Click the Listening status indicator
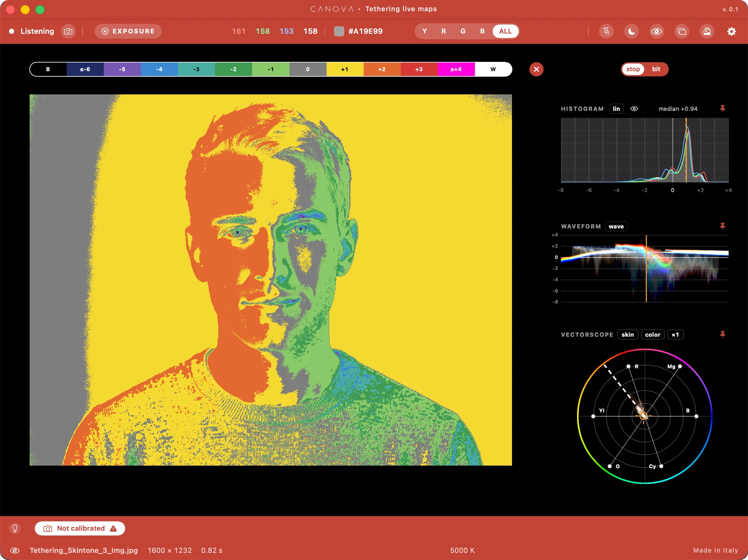The image size is (748, 560). [32, 31]
